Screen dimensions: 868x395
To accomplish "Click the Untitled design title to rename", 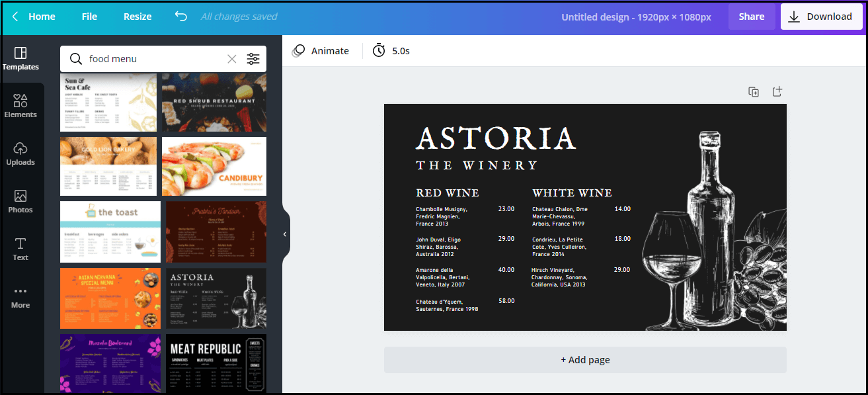I will click(x=636, y=17).
